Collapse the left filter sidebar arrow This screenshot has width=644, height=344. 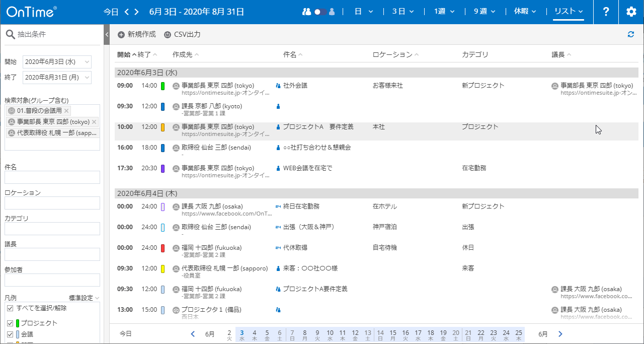[x=107, y=34]
